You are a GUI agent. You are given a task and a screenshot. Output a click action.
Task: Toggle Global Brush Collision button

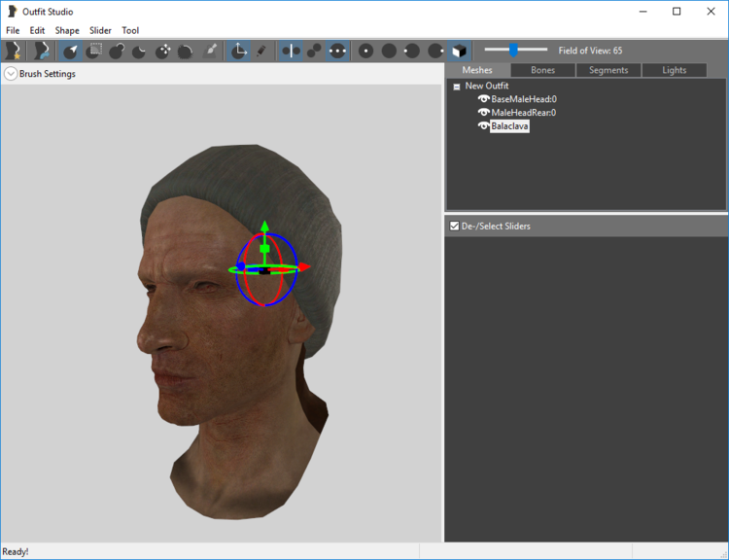[x=337, y=51]
